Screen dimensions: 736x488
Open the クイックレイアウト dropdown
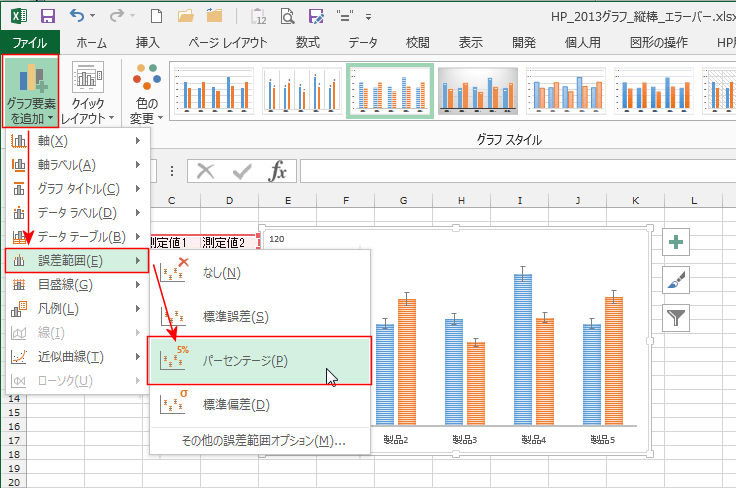click(x=88, y=92)
